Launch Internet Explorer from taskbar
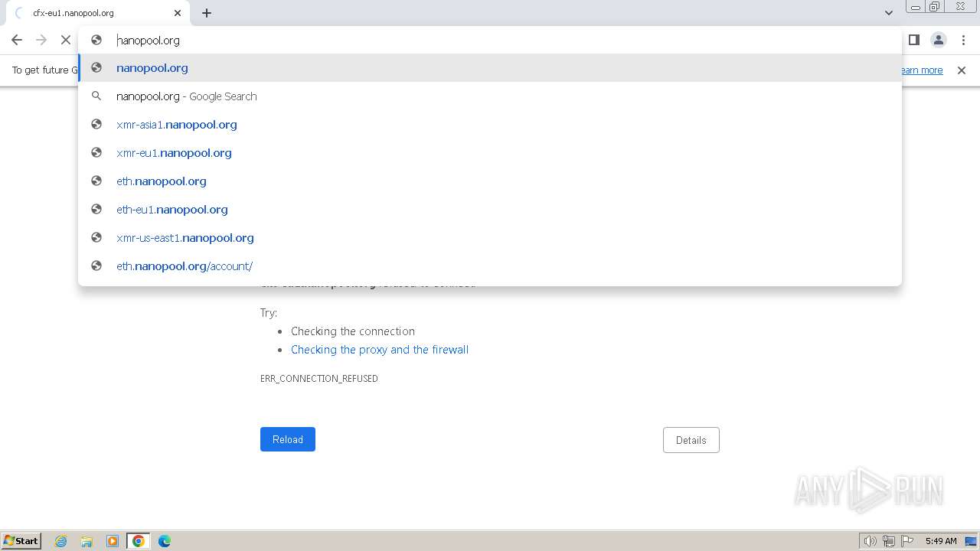Viewport: 980px width, 551px height. click(61, 541)
